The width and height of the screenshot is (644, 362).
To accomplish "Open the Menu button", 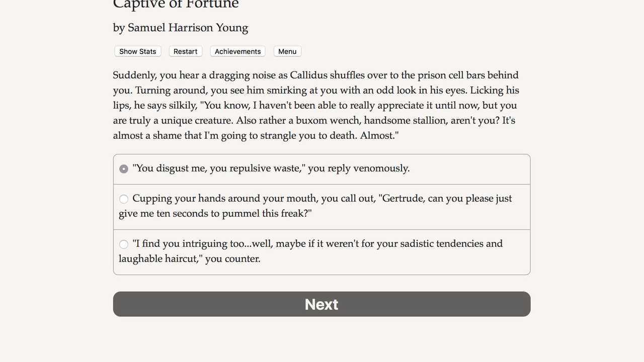I will [x=287, y=51].
